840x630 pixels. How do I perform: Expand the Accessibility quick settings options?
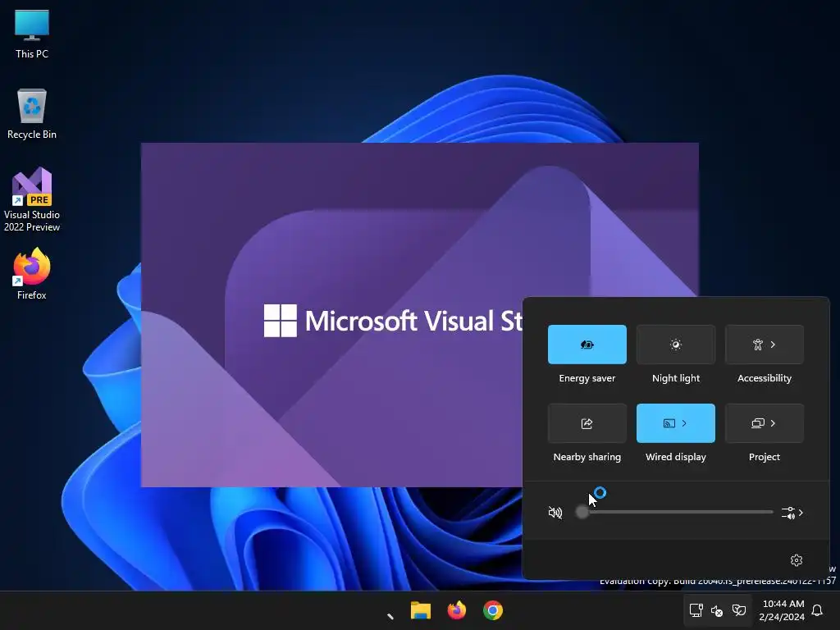click(764, 345)
